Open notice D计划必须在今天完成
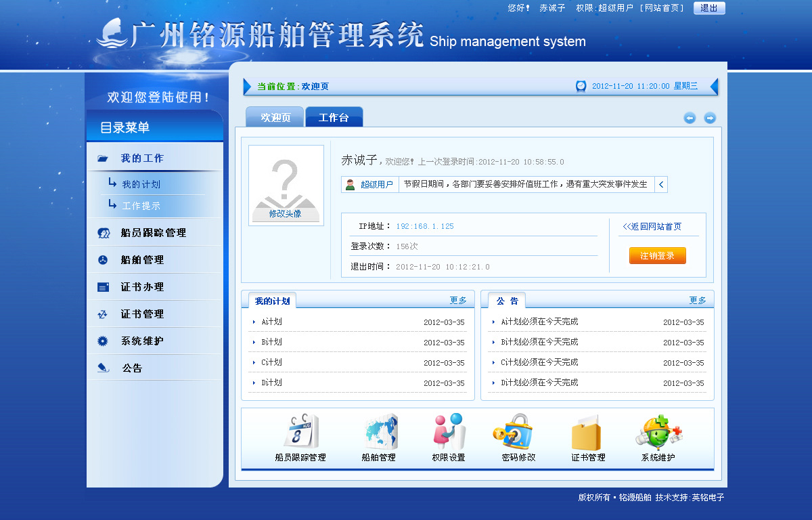 (x=539, y=383)
